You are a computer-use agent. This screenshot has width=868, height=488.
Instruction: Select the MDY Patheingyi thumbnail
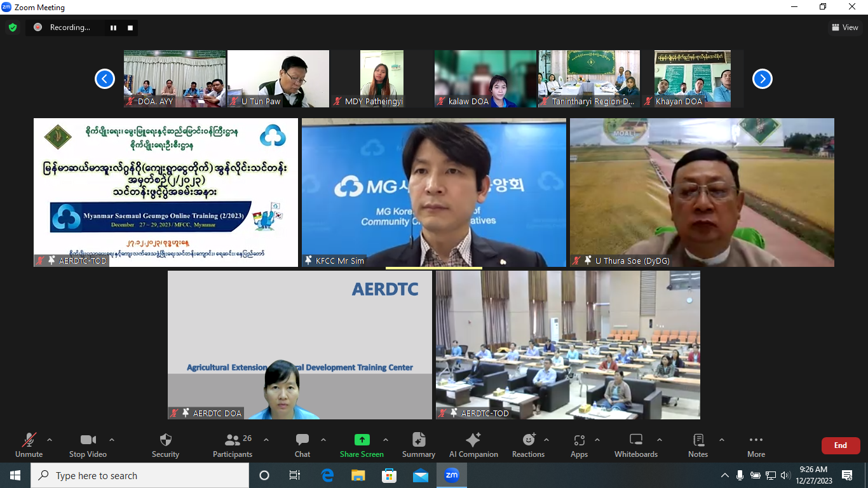coord(382,79)
